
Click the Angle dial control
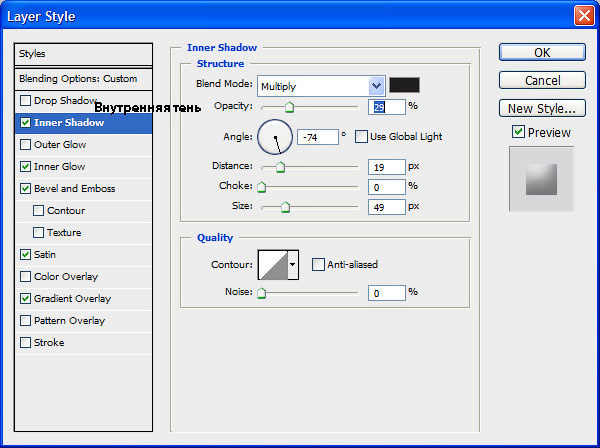pos(275,137)
